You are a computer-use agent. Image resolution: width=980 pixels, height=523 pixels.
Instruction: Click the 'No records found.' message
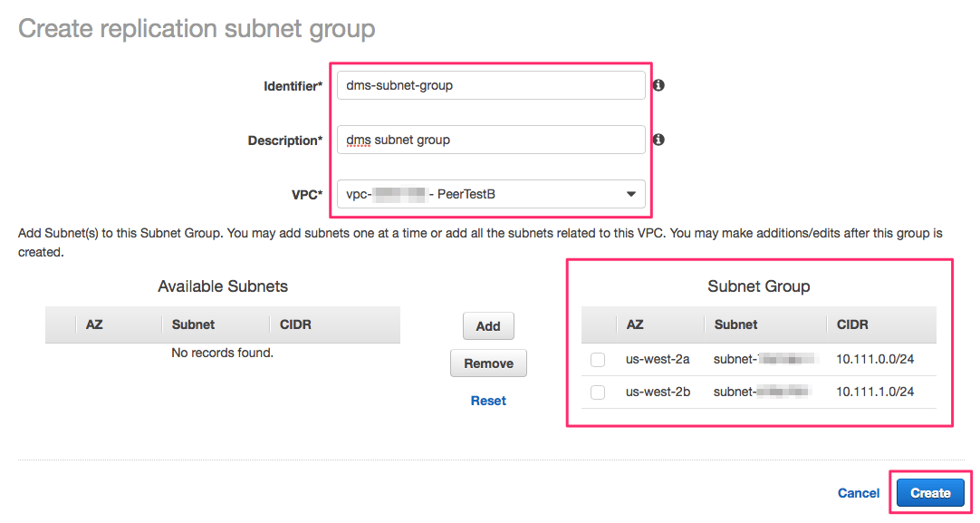tap(223, 353)
